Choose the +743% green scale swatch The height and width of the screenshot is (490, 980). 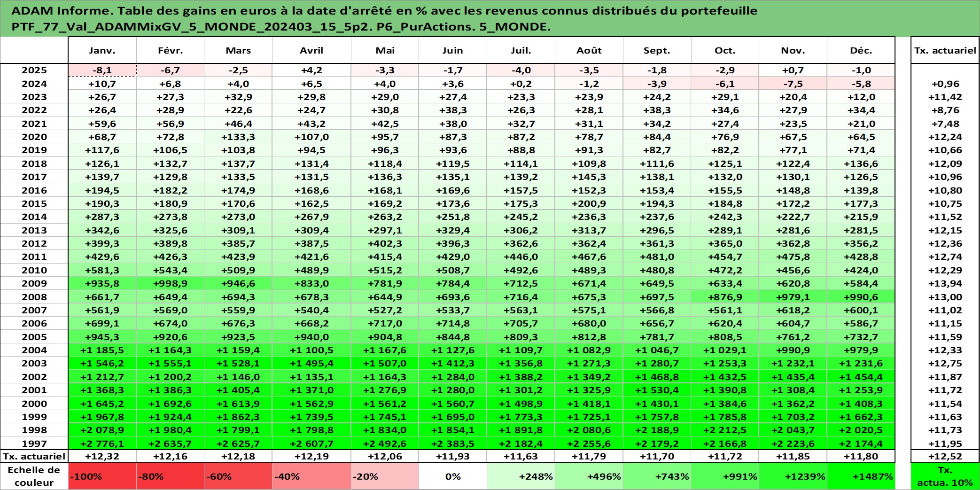coord(657,476)
